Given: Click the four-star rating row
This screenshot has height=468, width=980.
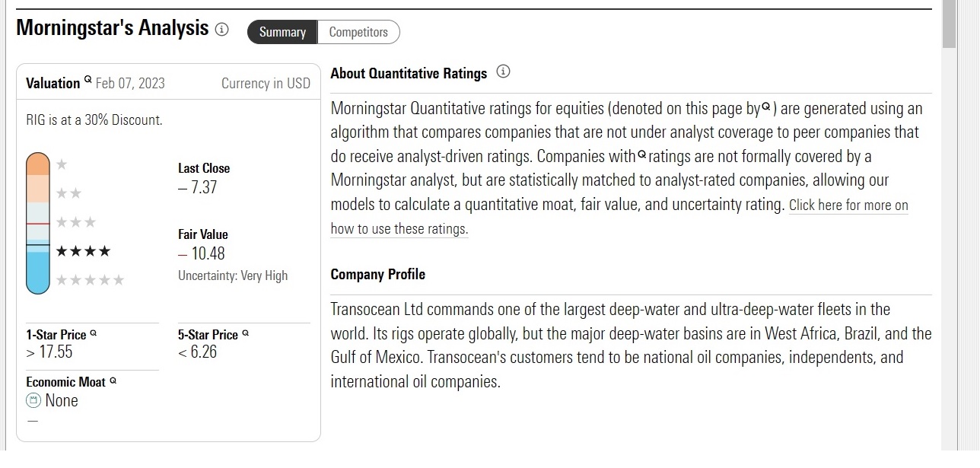Looking at the screenshot, I should [x=84, y=251].
